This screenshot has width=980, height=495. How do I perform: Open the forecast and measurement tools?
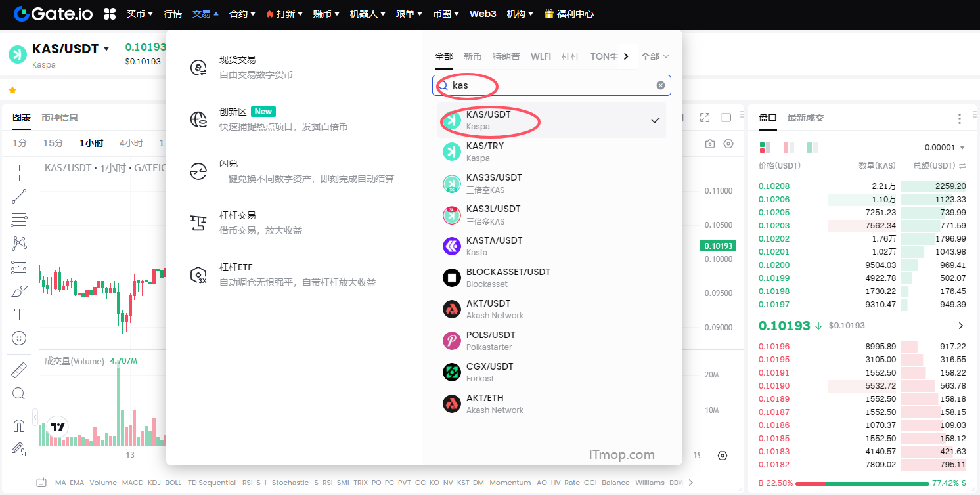tap(19, 267)
